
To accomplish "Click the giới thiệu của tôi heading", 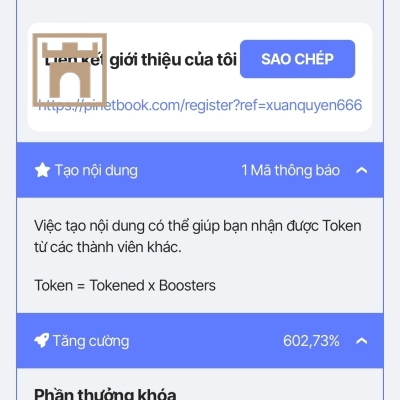I will (x=173, y=60).
